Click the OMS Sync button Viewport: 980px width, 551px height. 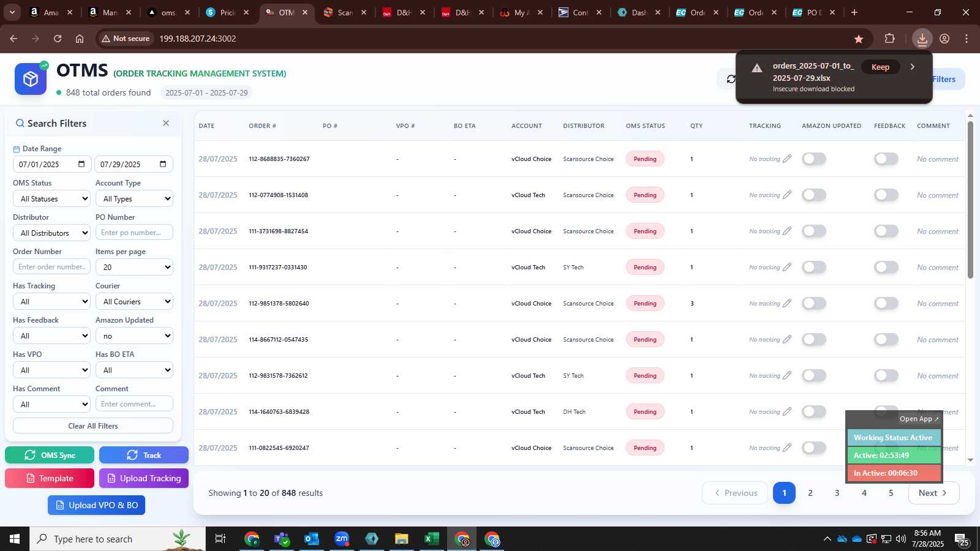(x=50, y=455)
